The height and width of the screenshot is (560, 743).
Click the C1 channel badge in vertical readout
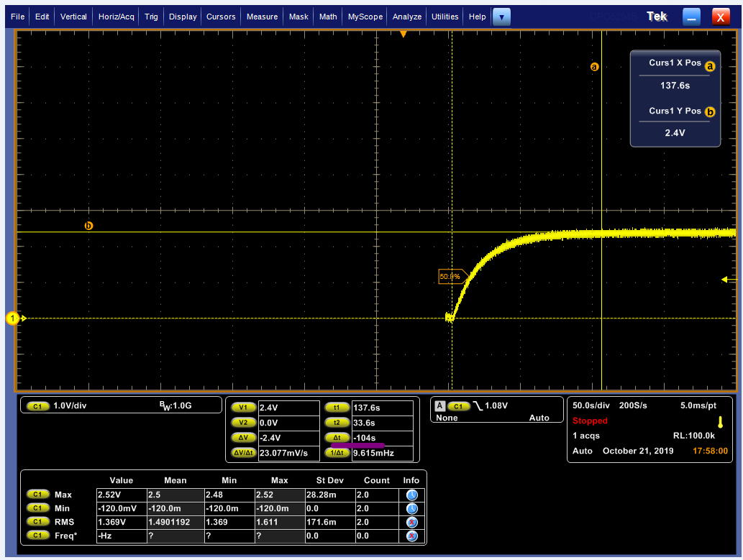pos(38,406)
